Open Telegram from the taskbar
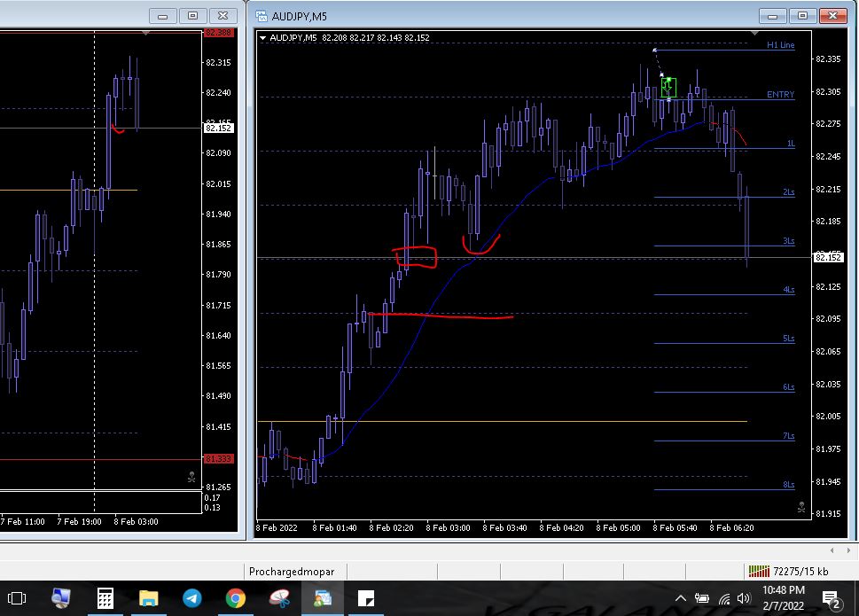 (191, 598)
